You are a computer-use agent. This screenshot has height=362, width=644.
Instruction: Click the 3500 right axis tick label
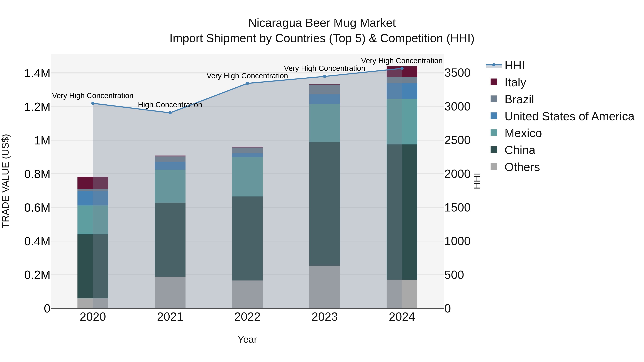pyautogui.click(x=457, y=73)
